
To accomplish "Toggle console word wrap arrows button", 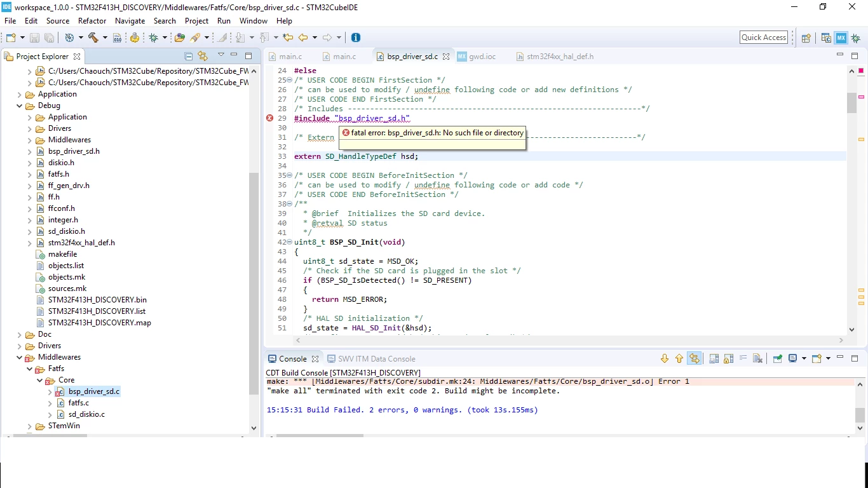I will [695, 358].
